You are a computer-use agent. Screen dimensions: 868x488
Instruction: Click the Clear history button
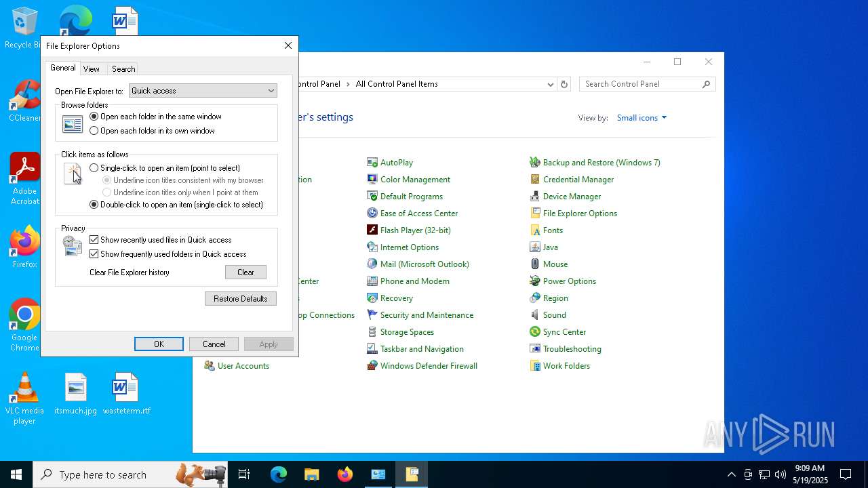coord(245,272)
